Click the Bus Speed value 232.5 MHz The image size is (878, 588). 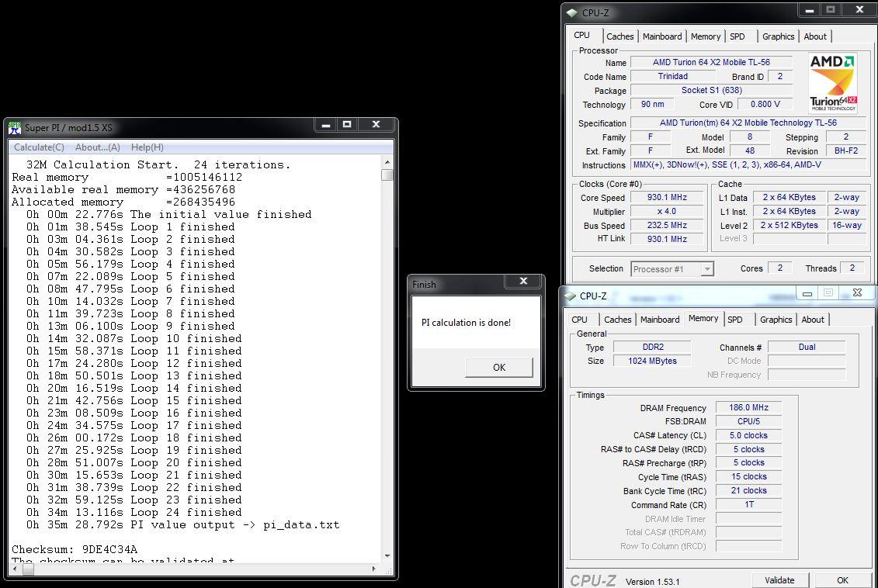coord(667,226)
